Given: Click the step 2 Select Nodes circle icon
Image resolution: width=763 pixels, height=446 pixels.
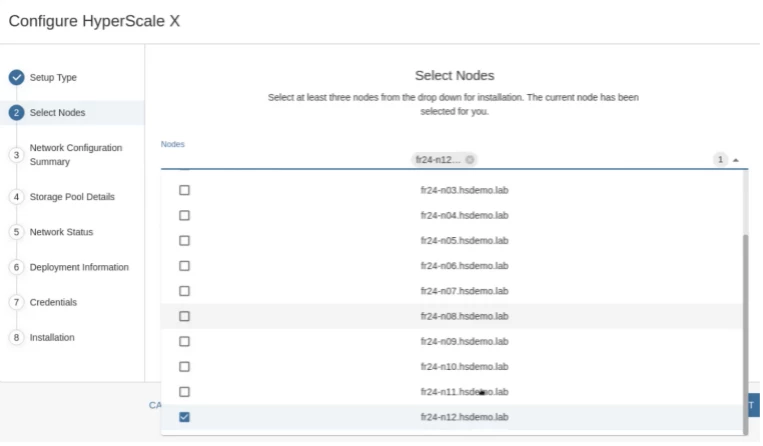Looking at the screenshot, I should tap(16, 113).
